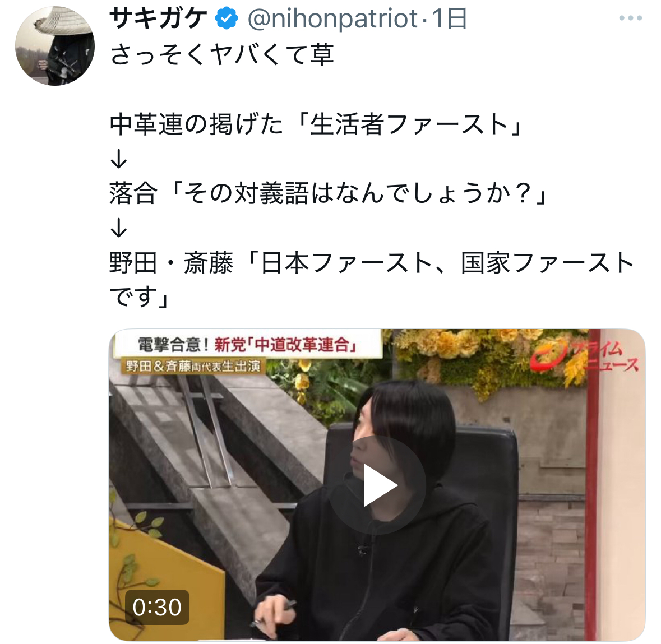The height and width of the screenshot is (644, 661).
Task: Open the サキガケ display name link
Action: click(x=158, y=18)
